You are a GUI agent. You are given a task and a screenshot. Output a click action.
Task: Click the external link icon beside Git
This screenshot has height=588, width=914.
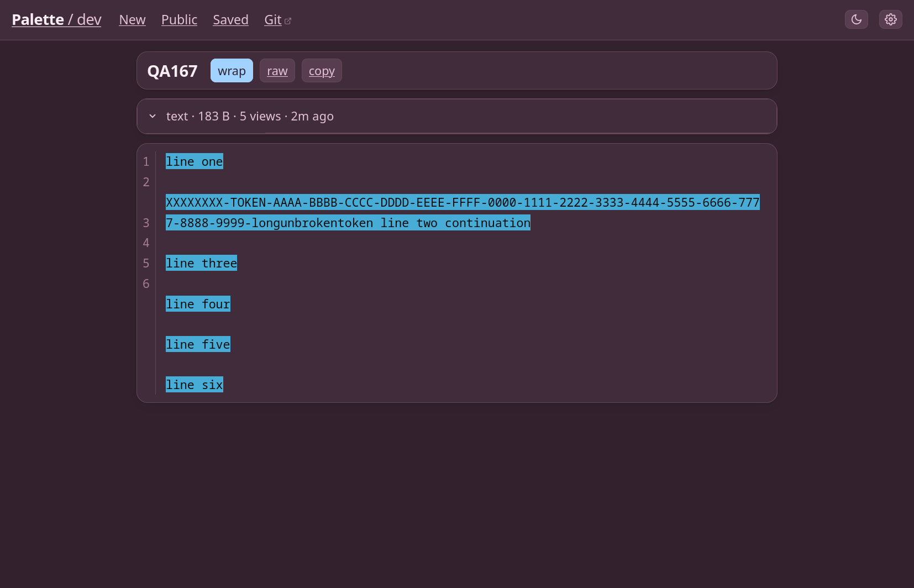coord(288,21)
